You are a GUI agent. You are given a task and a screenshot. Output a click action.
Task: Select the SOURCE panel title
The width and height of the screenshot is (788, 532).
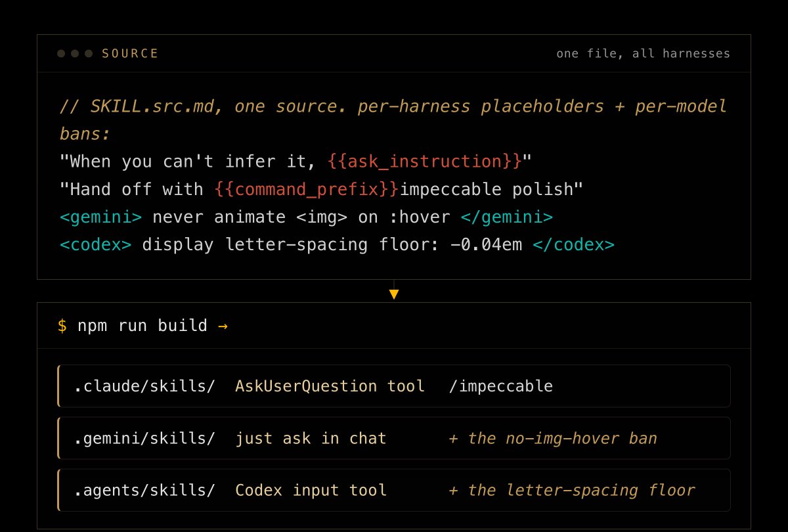pos(130,54)
